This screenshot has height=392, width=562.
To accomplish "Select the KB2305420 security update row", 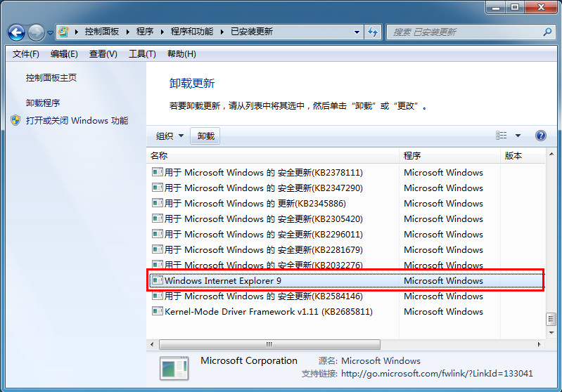I will [346, 218].
